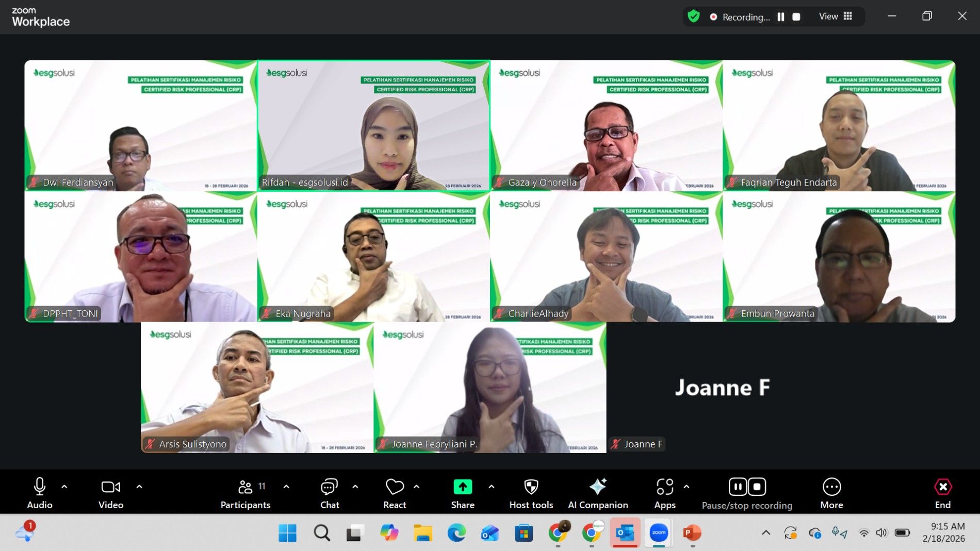Open Microsoft Edge from taskbar

coord(456,533)
